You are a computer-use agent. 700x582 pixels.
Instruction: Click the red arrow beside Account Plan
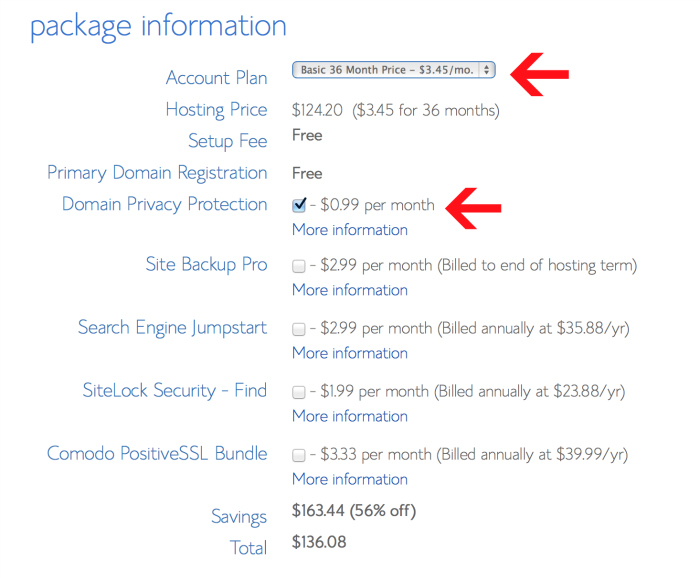click(x=539, y=72)
